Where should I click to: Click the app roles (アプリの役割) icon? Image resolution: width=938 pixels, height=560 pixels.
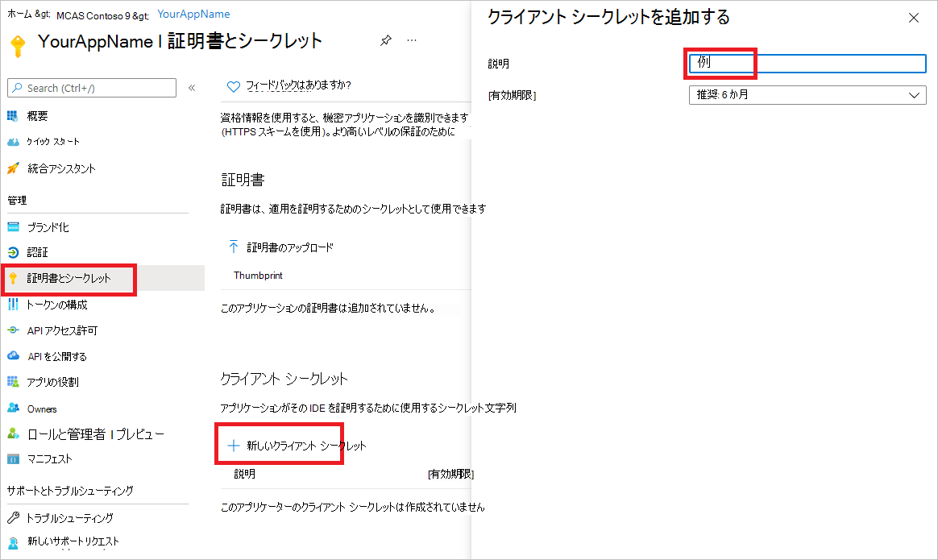pos(13,382)
